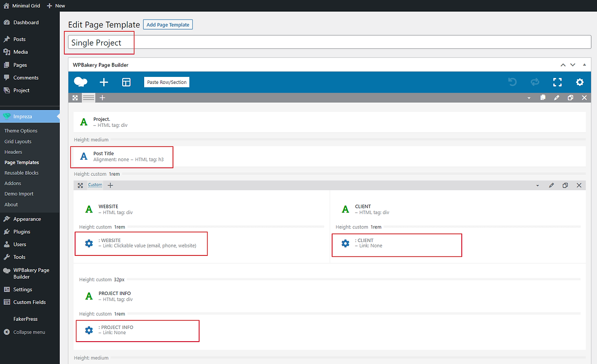597x364 pixels.
Task: Open WPBakery page settings gear
Action: click(580, 82)
